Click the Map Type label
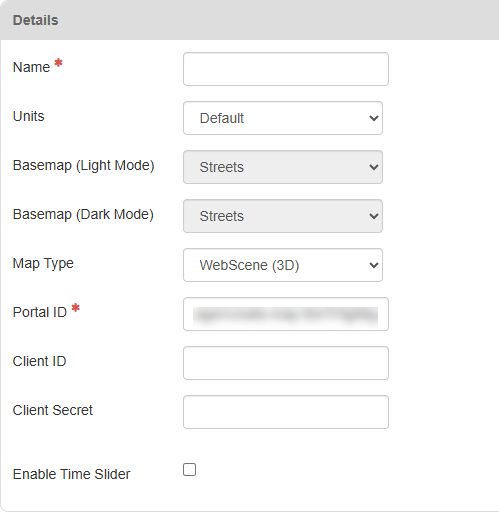 click(43, 263)
